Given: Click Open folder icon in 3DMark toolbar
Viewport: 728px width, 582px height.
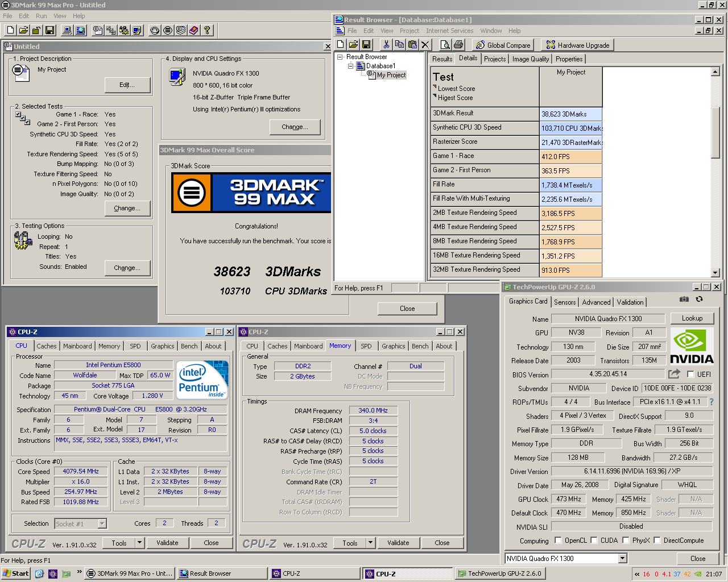Looking at the screenshot, I should coord(23,30).
